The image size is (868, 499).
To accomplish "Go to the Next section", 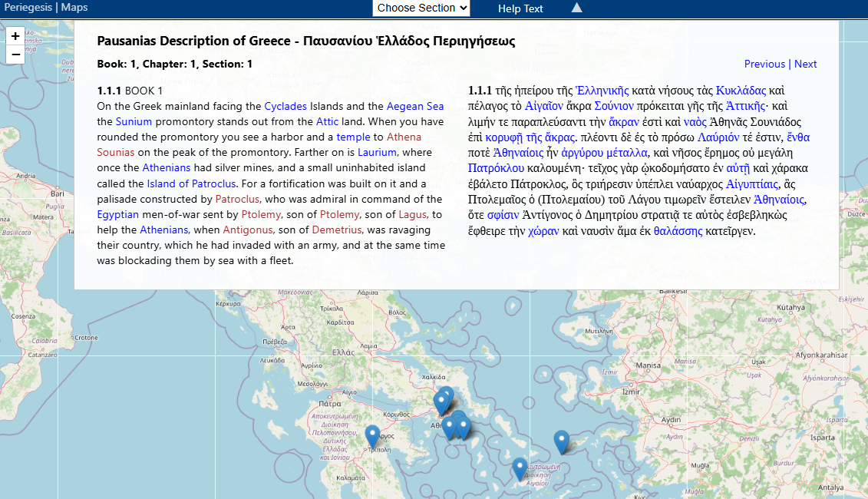I will point(805,64).
